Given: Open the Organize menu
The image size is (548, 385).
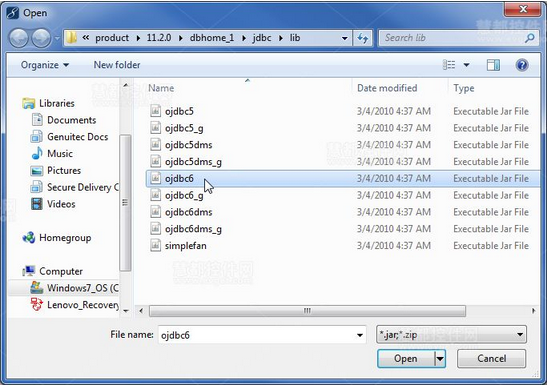Looking at the screenshot, I should point(45,65).
